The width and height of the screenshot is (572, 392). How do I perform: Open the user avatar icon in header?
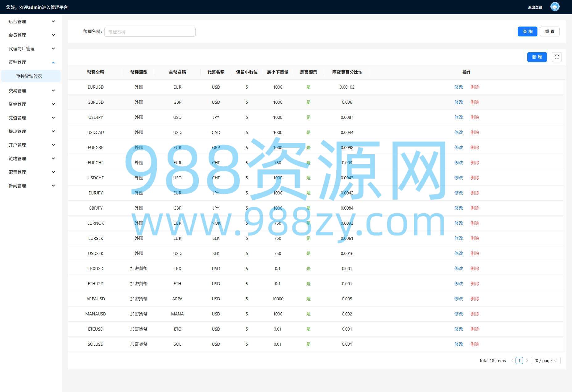pyautogui.click(x=555, y=7)
